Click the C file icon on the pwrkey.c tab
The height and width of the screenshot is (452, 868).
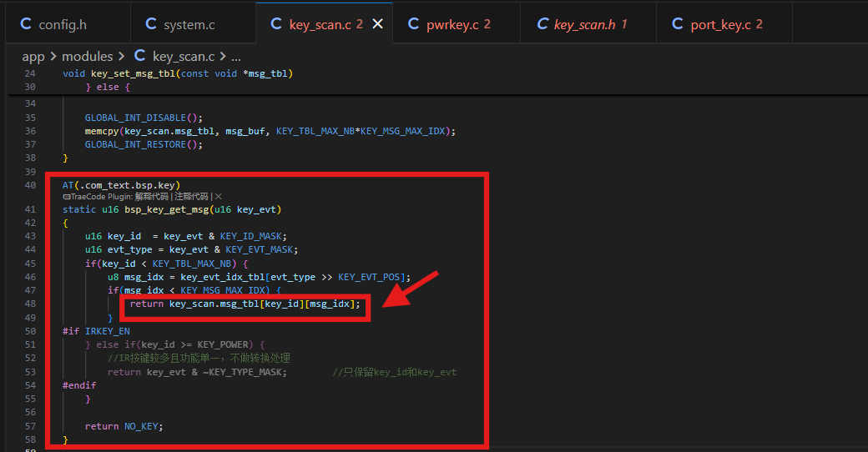413,24
